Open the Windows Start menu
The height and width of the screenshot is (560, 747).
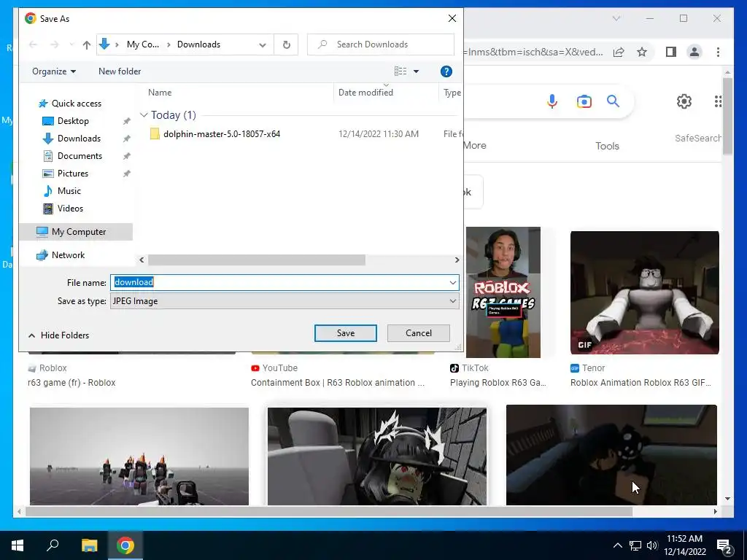tap(18, 545)
